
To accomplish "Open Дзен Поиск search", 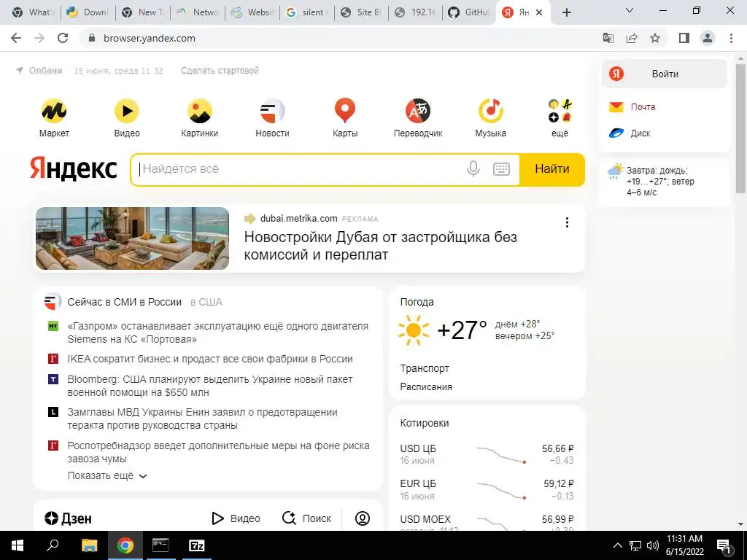I will coord(306,518).
